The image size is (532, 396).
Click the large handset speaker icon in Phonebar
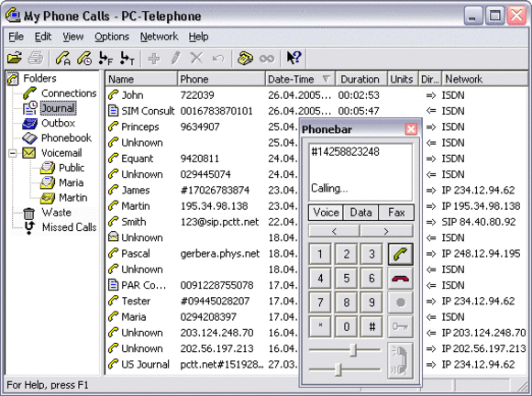pos(400,361)
